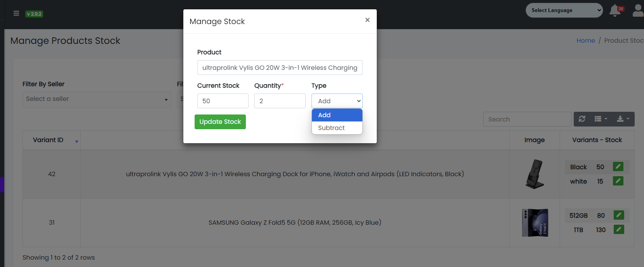Viewport: 644px width, 267px height.
Task: Go to the Home breadcrumb link
Action: (x=585, y=41)
